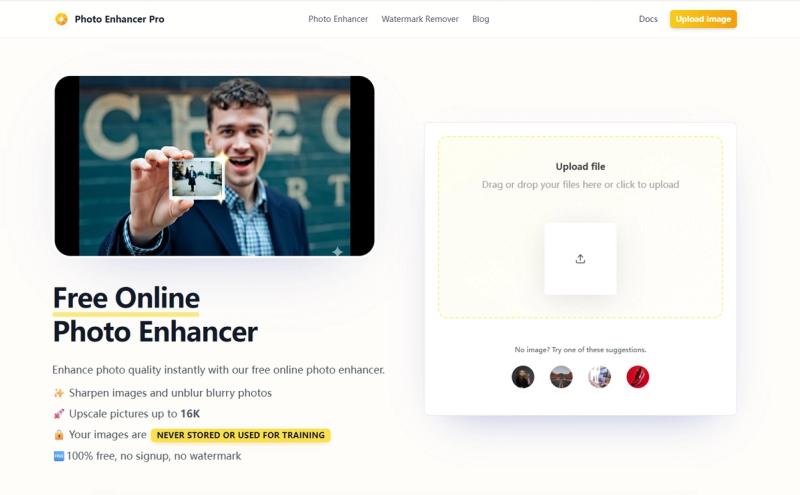Open the Photo Enhancer nav item

tap(338, 19)
